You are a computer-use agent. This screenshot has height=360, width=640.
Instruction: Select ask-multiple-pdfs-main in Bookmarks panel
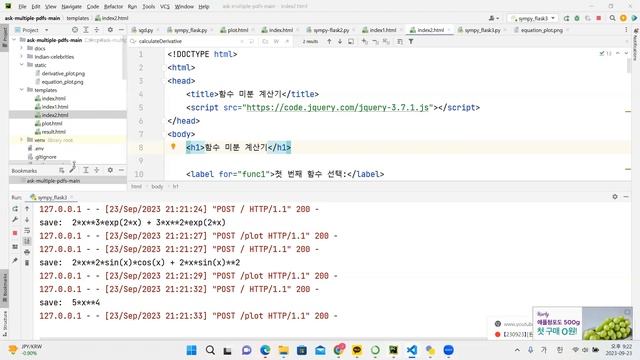coord(53,180)
